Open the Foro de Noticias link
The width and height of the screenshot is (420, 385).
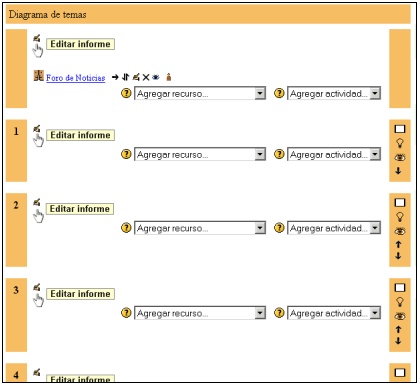coord(75,78)
